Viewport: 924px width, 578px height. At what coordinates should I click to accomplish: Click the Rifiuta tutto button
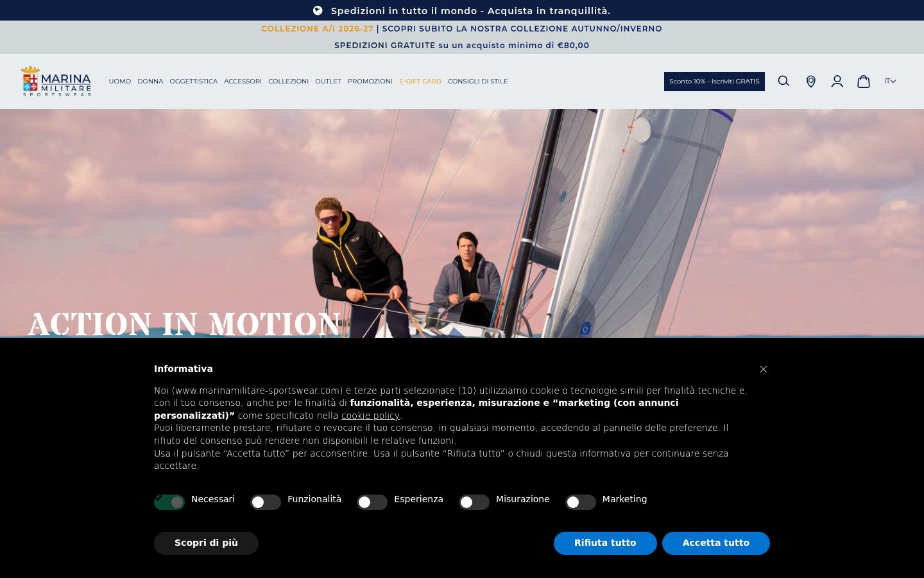pos(605,543)
